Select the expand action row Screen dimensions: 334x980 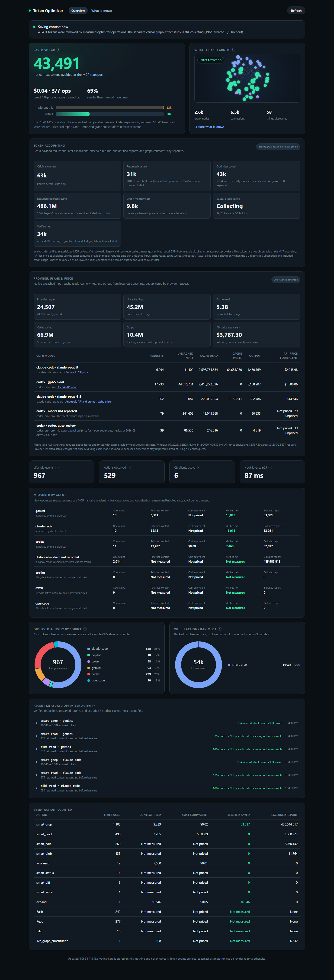click(167, 902)
